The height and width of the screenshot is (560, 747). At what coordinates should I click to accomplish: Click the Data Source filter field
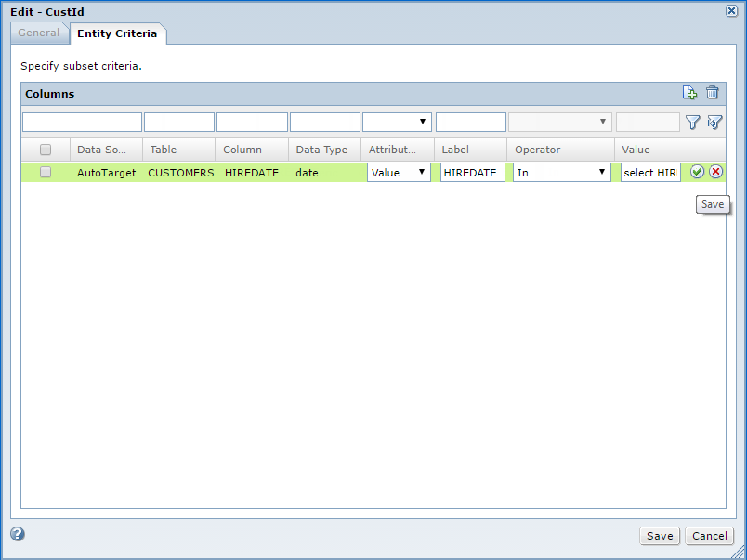[x=82, y=122]
